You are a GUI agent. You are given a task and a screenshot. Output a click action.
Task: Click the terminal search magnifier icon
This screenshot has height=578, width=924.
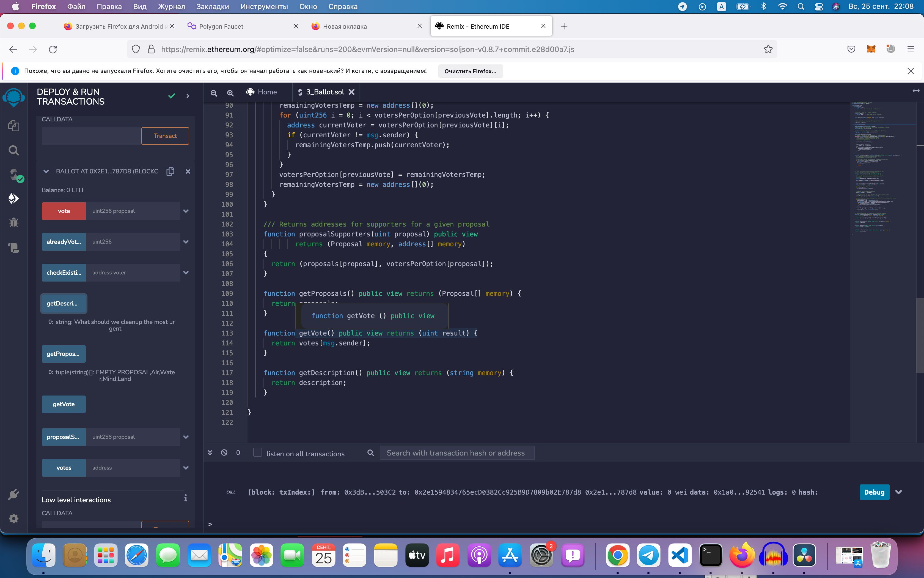pos(370,452)
